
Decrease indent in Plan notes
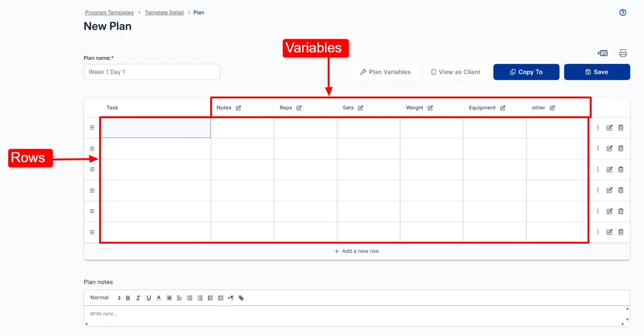210,298
